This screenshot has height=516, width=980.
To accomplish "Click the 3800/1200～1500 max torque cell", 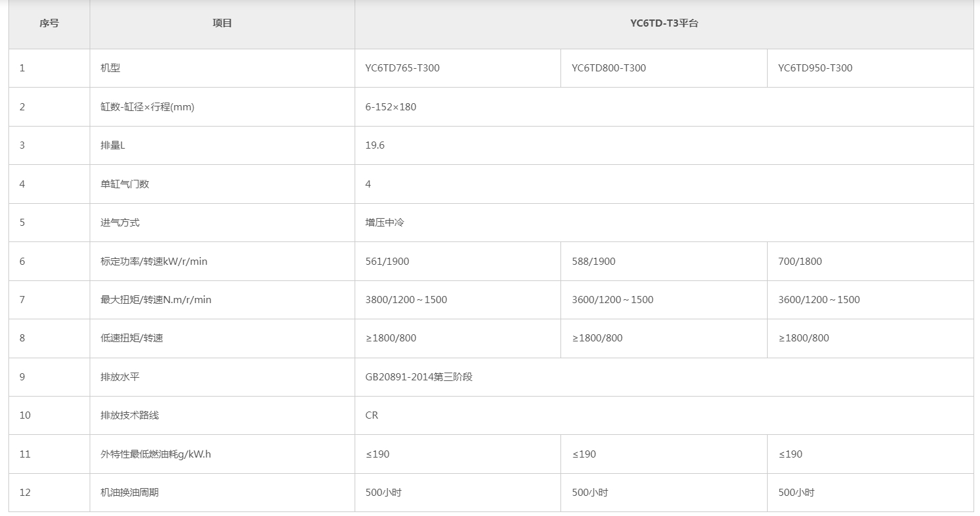I will [x=406, y=300].
